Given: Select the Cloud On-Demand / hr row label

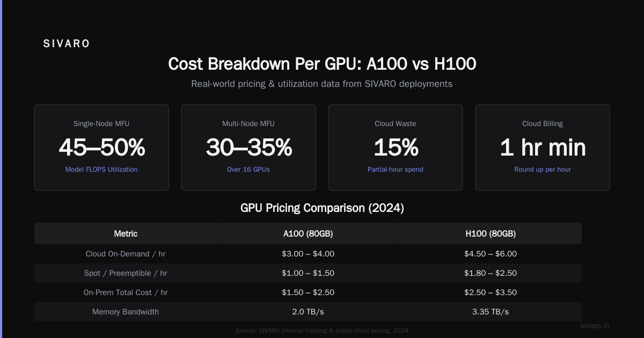Looking at the screenshot, I should coord(126,254).
